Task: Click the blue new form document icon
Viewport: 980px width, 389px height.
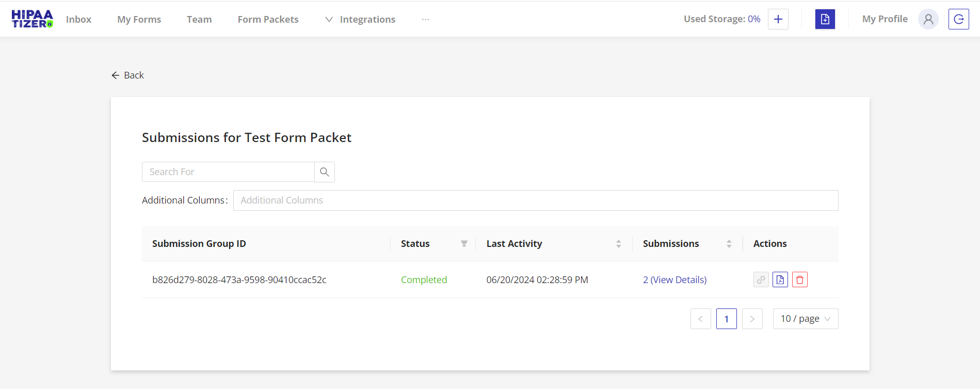Action: (x=825, y=19)
